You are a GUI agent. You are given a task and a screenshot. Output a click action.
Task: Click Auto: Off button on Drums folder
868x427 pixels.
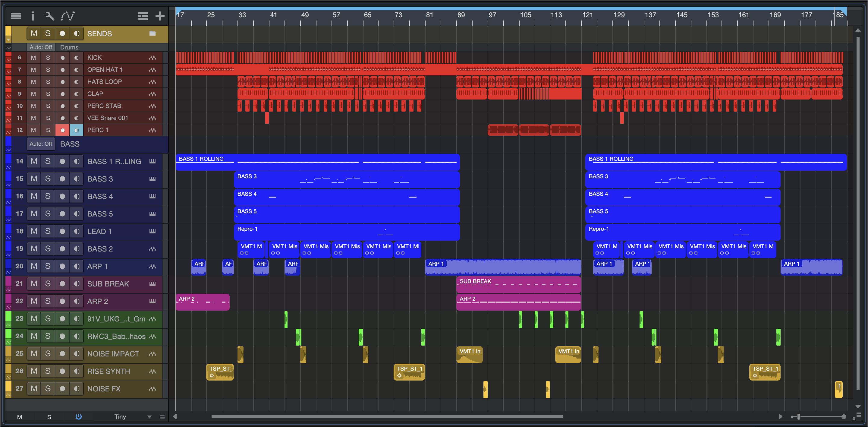(x=41, y=48)
